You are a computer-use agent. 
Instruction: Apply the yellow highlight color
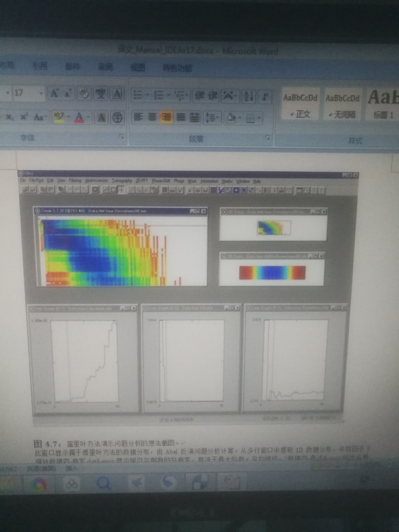click(x=59, y=117)
